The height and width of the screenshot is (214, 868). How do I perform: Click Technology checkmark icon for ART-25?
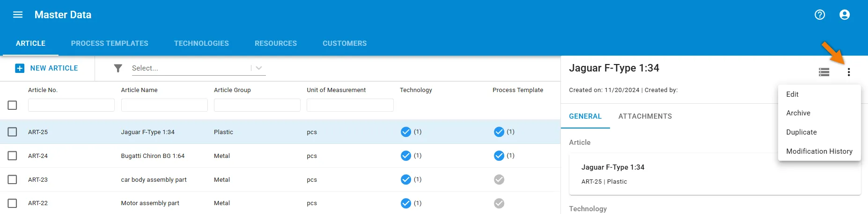tap(406, 132)
